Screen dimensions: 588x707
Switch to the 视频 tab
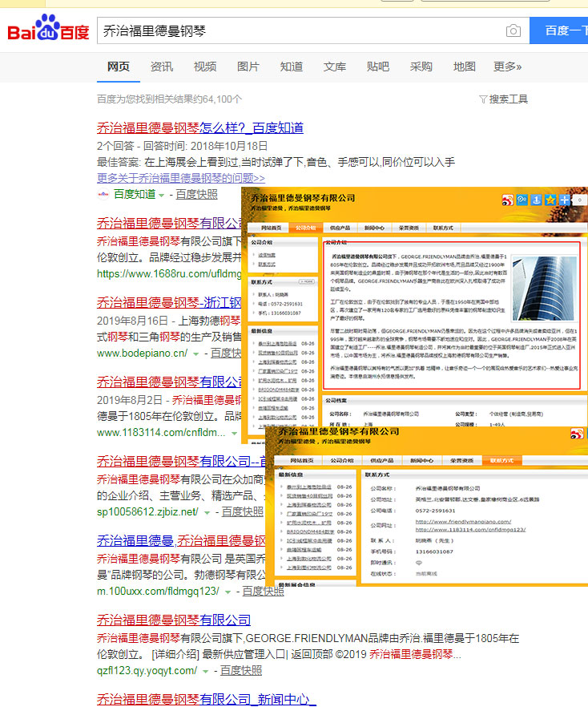coord(205,67)
